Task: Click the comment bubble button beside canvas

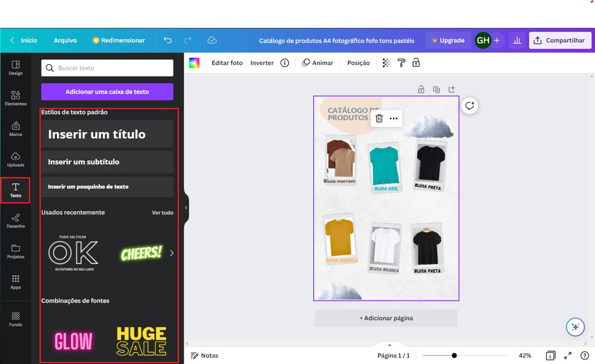Action: point(470,106)
